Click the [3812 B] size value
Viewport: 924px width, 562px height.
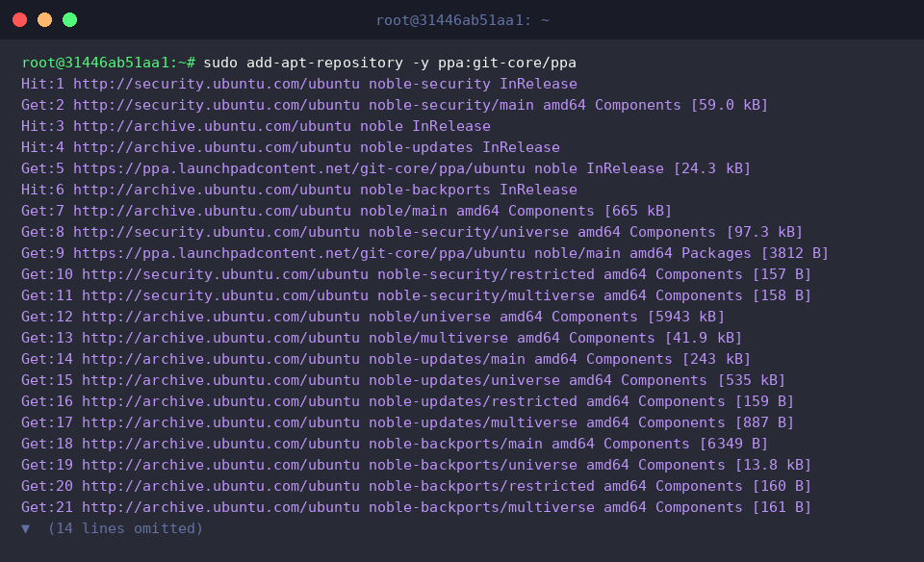[x=794, y=253]
